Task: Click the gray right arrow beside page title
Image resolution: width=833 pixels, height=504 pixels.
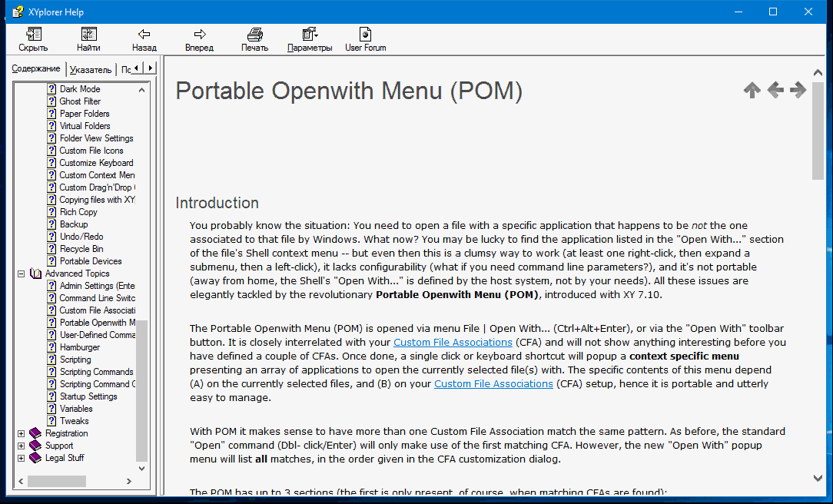Action: click(798, 91)
